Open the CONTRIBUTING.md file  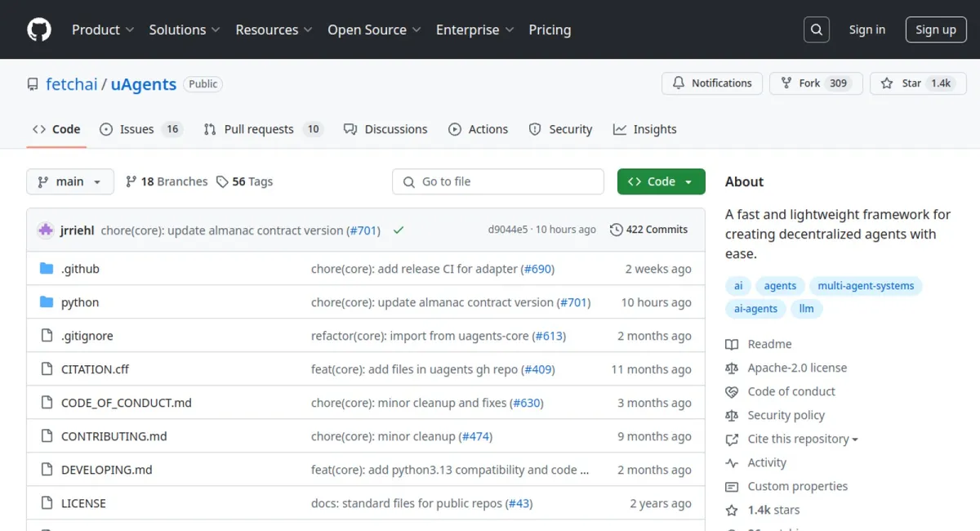(114, 436)
